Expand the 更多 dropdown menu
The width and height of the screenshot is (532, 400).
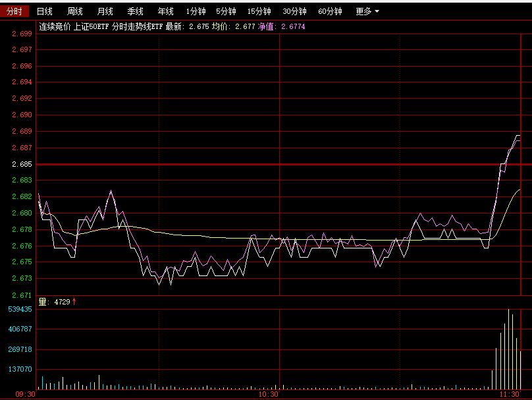pos(367,12)
